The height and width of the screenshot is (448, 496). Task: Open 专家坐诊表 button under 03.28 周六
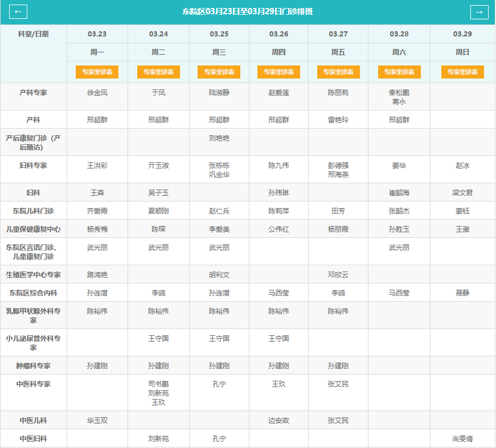point(399,72)
